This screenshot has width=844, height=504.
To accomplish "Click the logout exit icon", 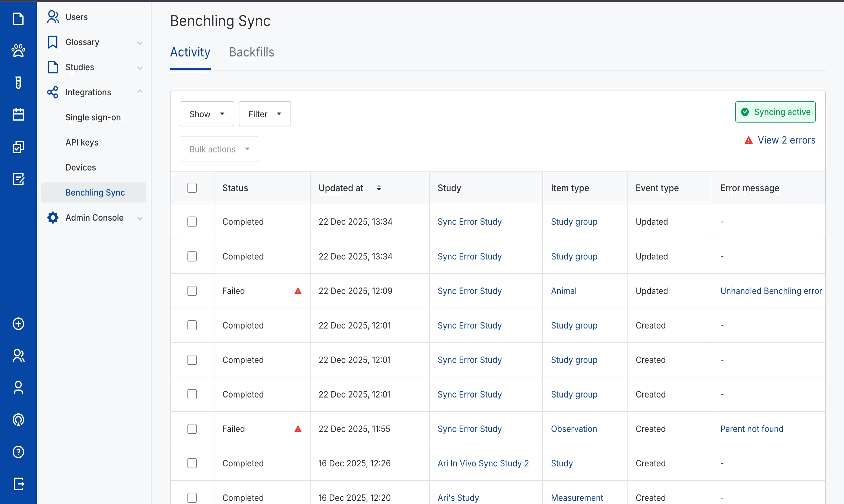I will click(18, 484).
